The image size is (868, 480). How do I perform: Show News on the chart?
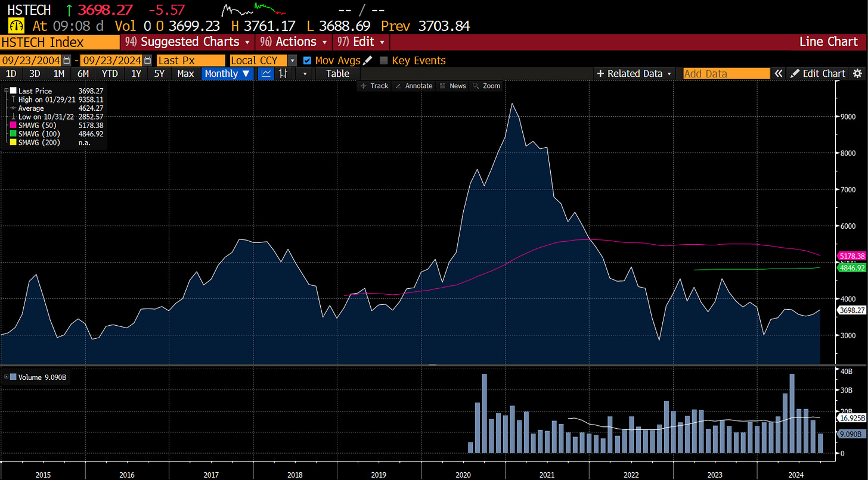[452, 86]
